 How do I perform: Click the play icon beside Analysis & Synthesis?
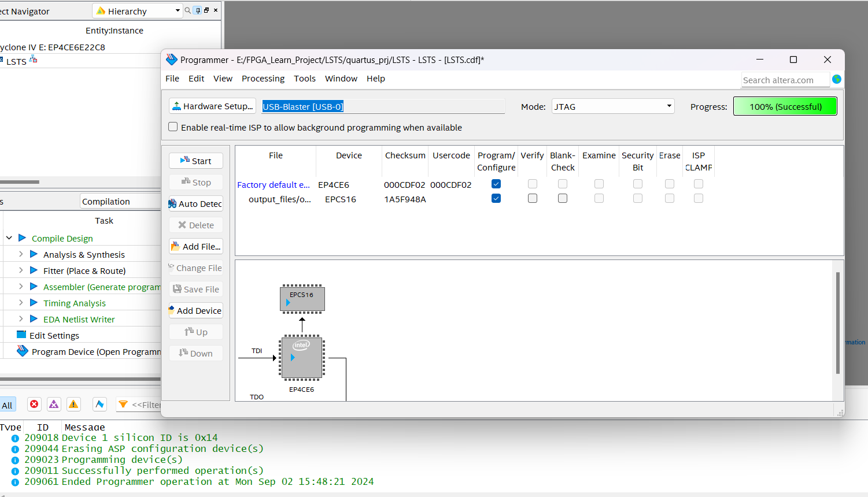point(34,254)
